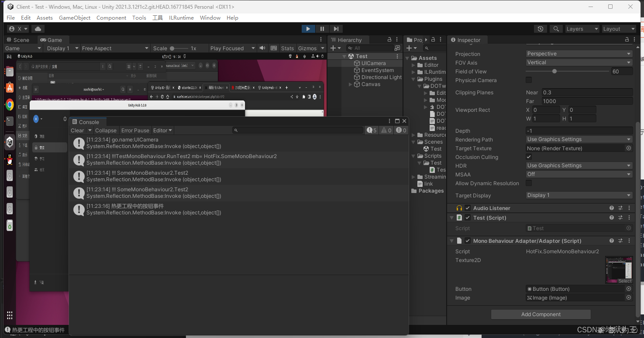The image size is (644, 338).
Task: Open the Unity Hub icon in Ubuntu dock
Action: [9, 142]
